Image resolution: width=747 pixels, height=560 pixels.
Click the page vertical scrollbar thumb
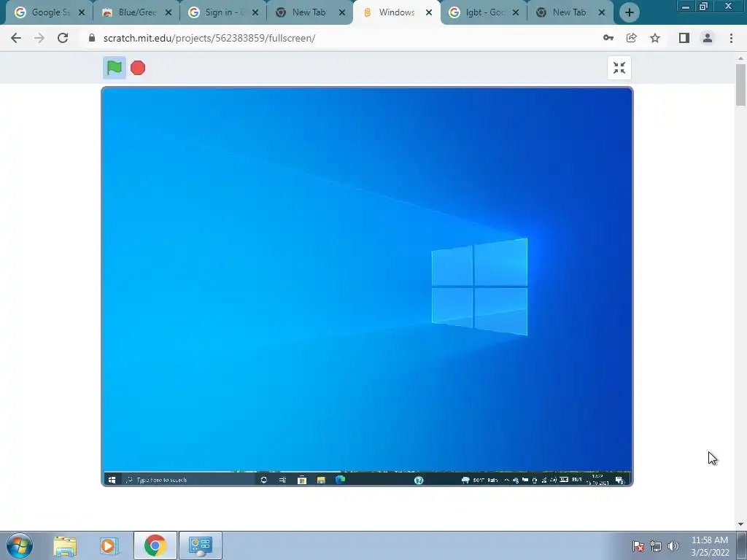tap(740, 85)
